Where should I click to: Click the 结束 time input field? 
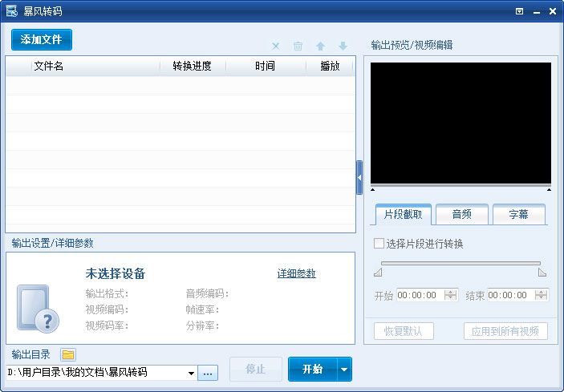click(510, 295)
